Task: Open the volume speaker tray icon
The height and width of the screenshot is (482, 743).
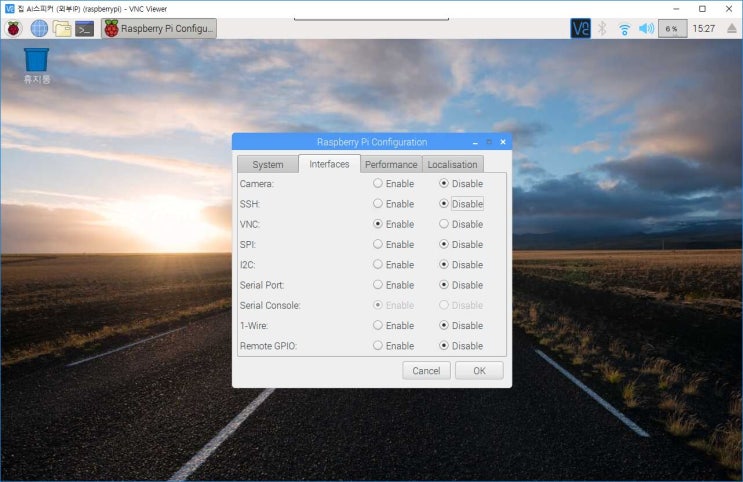Action: point(646,28)
